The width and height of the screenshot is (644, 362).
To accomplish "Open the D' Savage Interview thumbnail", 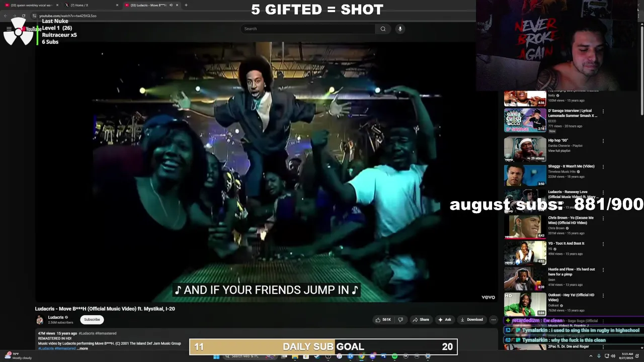I will 525,120.
